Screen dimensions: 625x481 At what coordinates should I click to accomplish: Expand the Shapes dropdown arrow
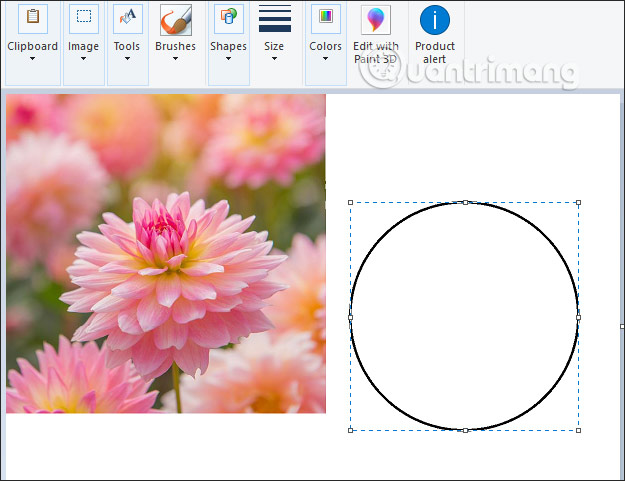[228, 59]
